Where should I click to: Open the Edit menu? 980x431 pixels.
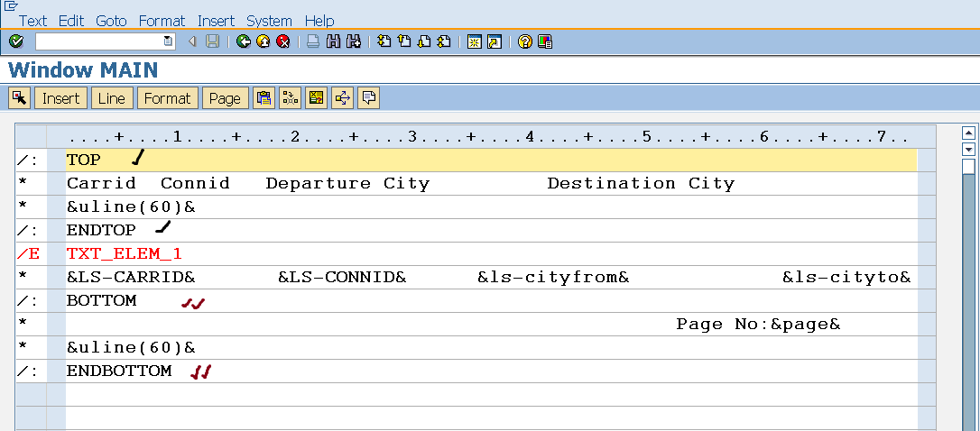(71, 21)
